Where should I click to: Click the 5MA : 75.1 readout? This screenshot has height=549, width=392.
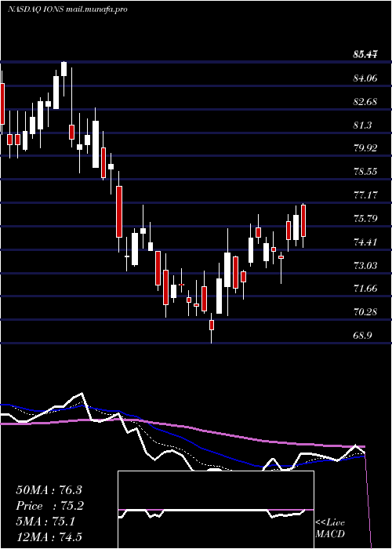[45, 522]
